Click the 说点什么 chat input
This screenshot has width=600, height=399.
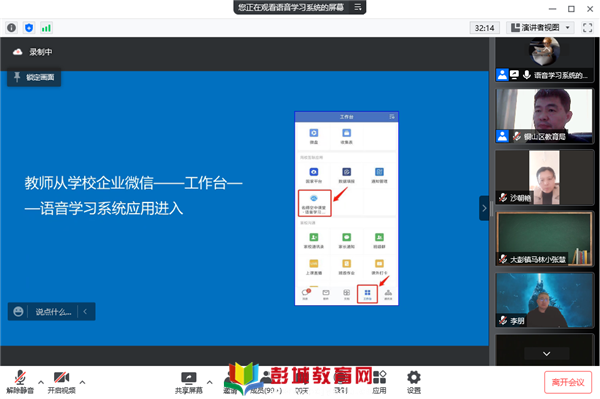(54, 311)
